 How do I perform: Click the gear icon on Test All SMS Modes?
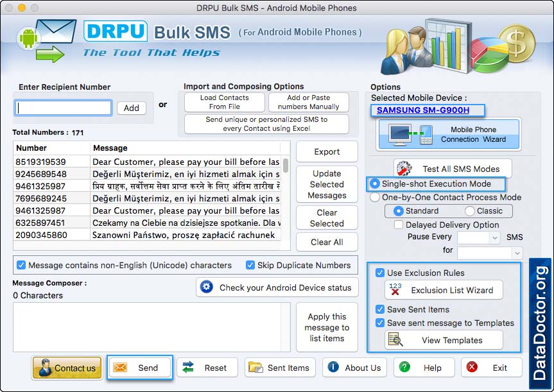(x=404, y=169)
